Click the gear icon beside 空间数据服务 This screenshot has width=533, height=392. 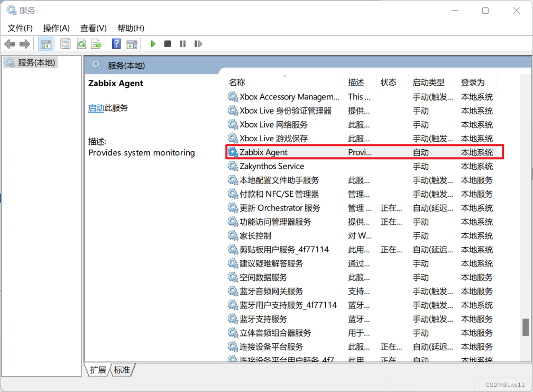[233, 277]
